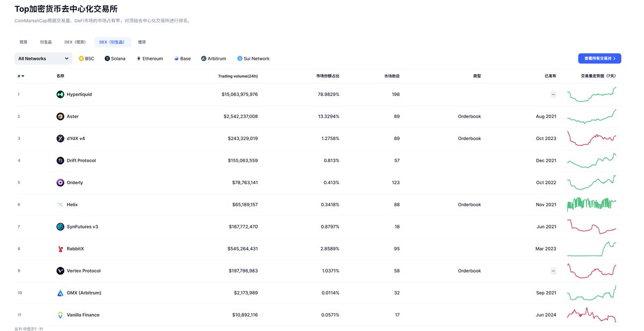View RabbitX's 7-day volume chart
This screenshot has width=644, height=331.
pos(592,249)
